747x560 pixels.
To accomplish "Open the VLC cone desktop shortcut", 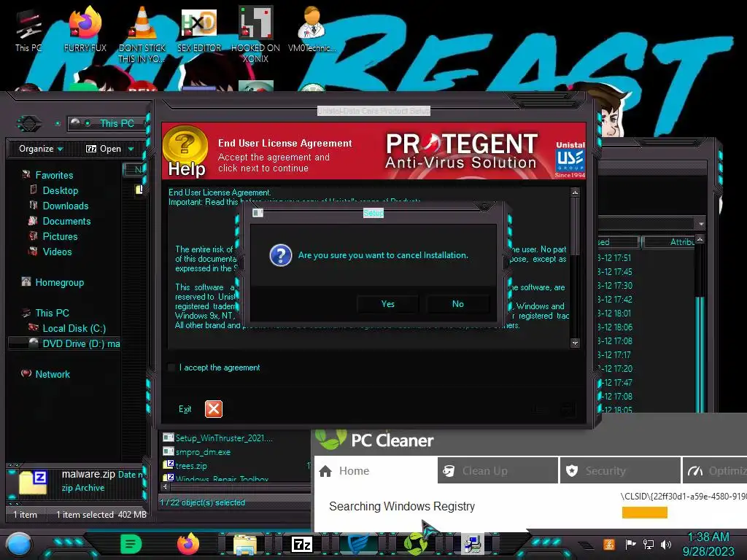I will (142, 34).
